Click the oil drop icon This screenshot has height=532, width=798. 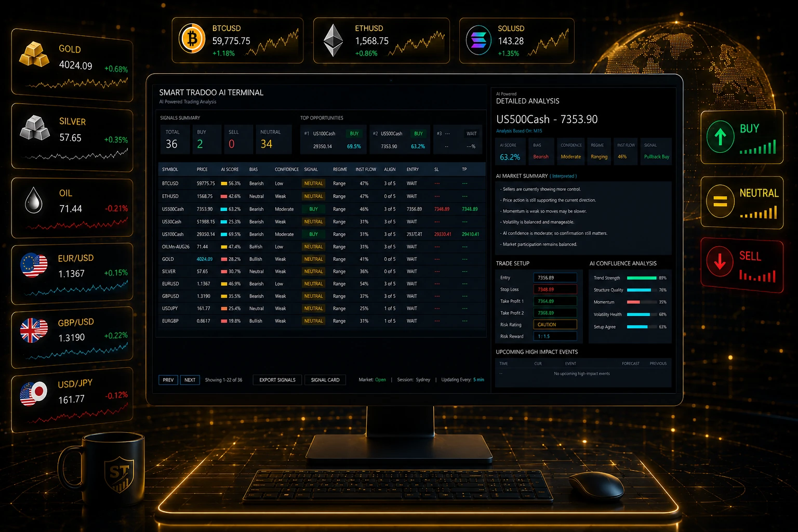click(x=34, y=200)
